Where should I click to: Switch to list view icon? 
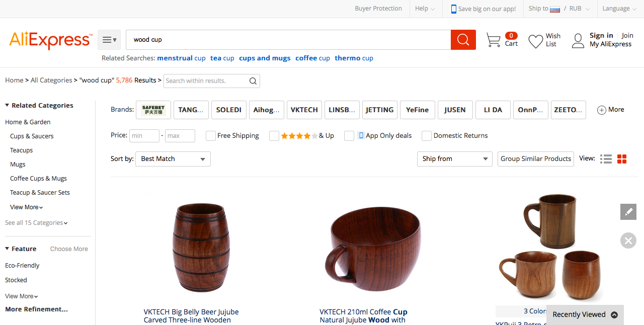(606, 159)
